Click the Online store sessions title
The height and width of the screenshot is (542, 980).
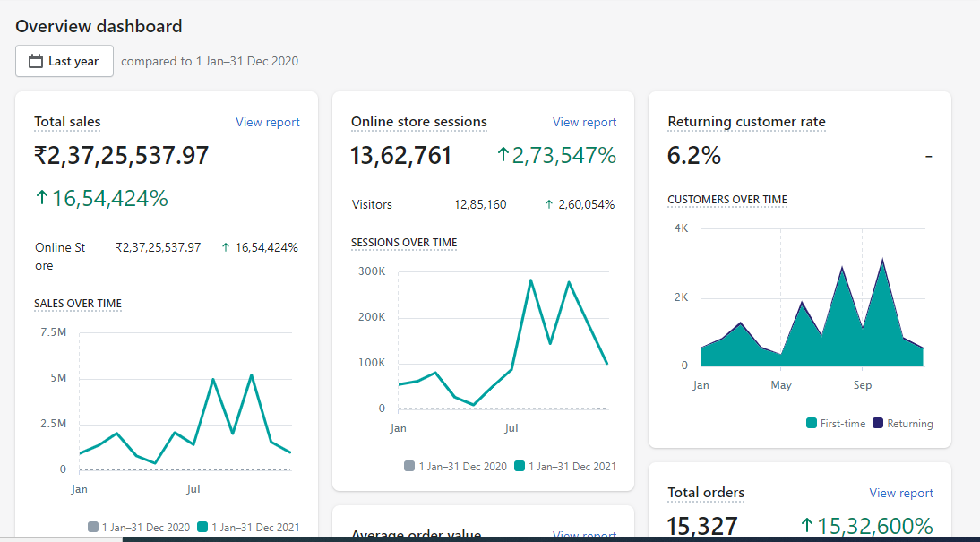(x=418, y=122)
